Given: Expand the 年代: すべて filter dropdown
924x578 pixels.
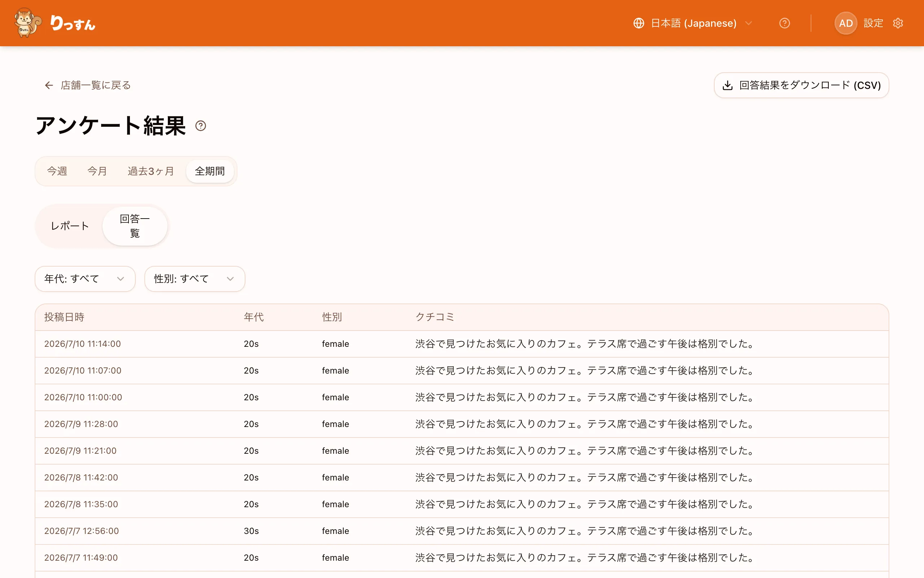Looking at the screenshot, I should 85,279.
